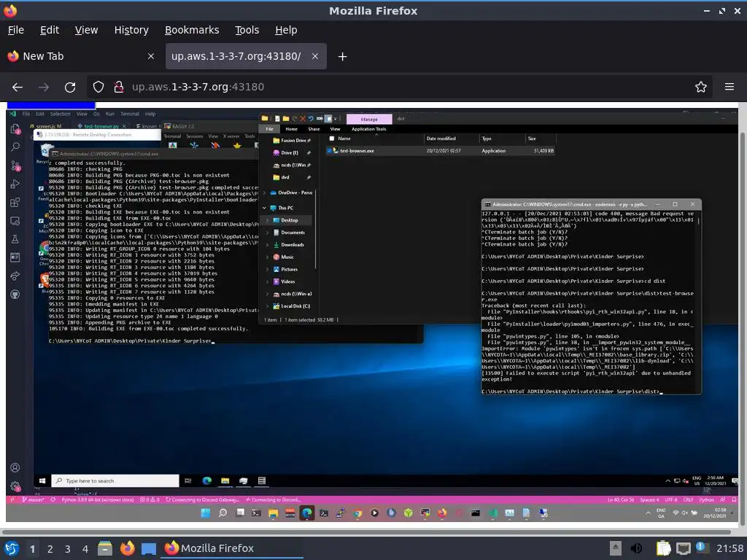Click the insecure connection padlock icon
The height and width of the screenshot is (560, 747).
pyautogui.click(x=119, y=87)
